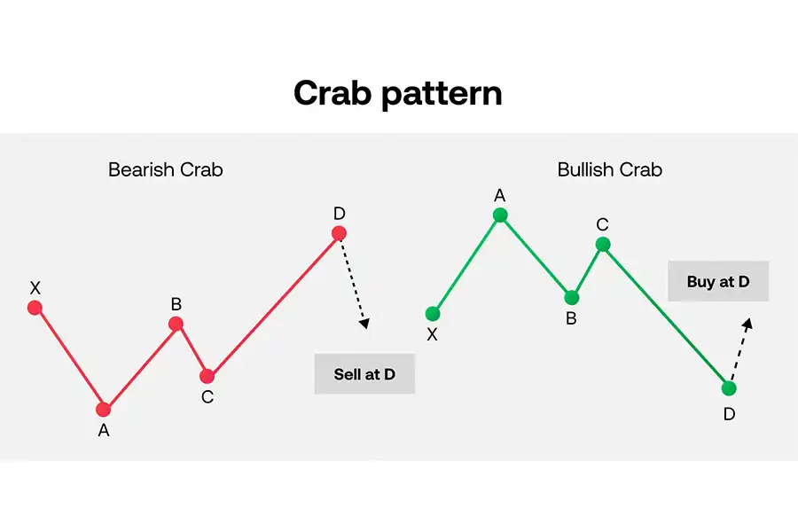Select red point C in Bearish Crab
The image size is (798, 532).
(207, 376)
